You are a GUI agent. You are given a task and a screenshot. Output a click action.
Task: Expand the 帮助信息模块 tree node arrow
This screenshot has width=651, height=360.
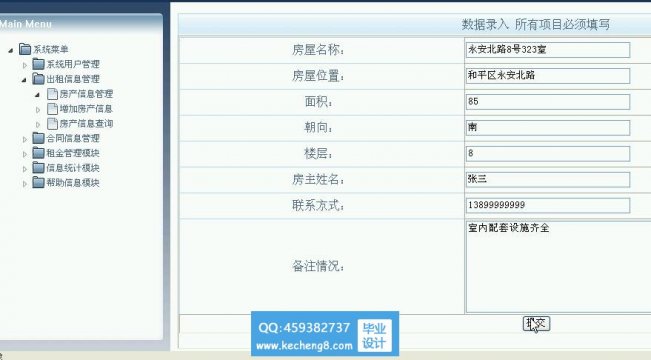click(24, 184)
